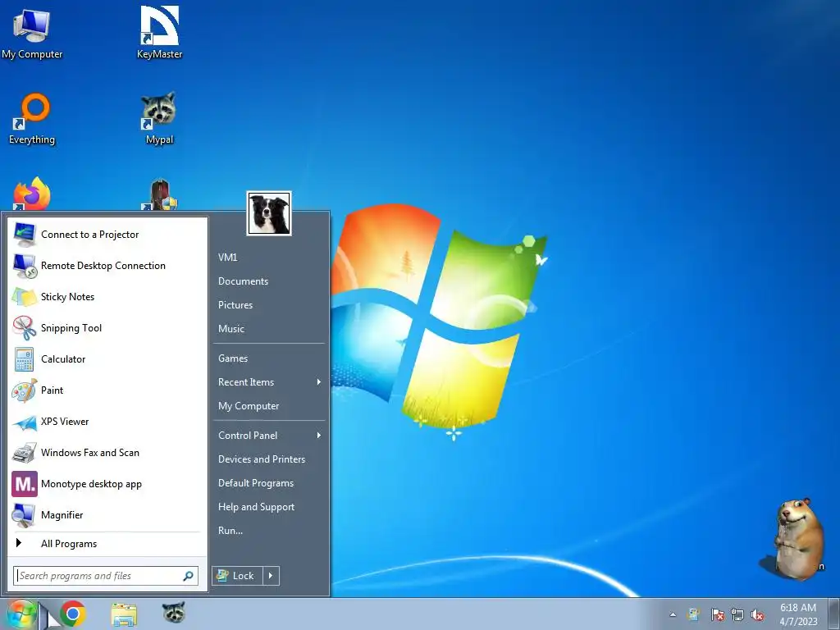This screenshot has height=630, width=840.
Task: Expand the Recent Items submenu arrow
Action: 319,382
